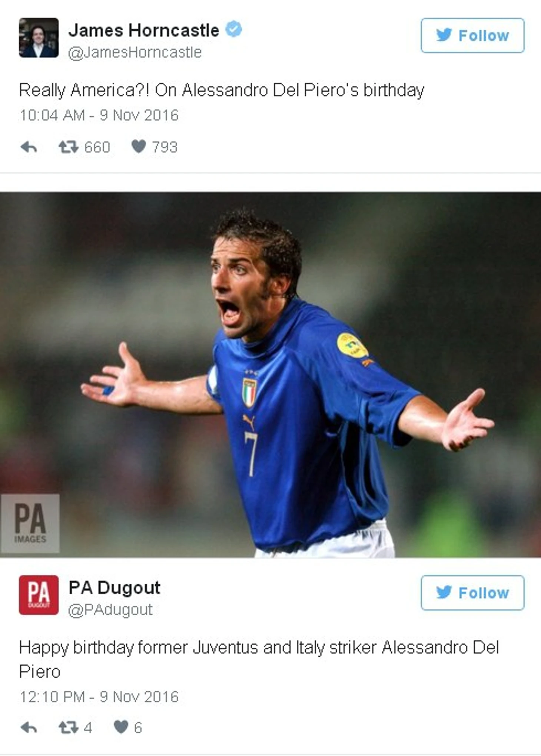Reply to James Horncastle's tweet
This screenshot has height=756, width=541.
pyautogui.click(x=29, y=147)
